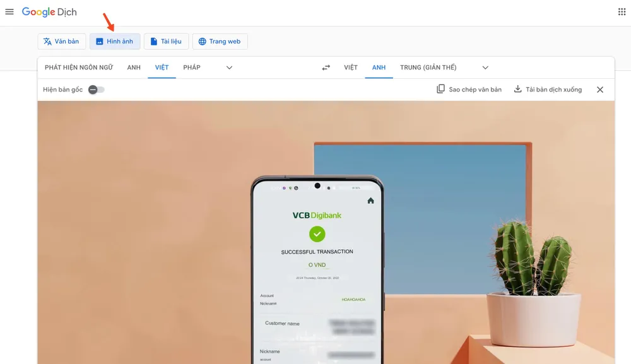Expand the target language dropdown chevron

pos(485,67)
